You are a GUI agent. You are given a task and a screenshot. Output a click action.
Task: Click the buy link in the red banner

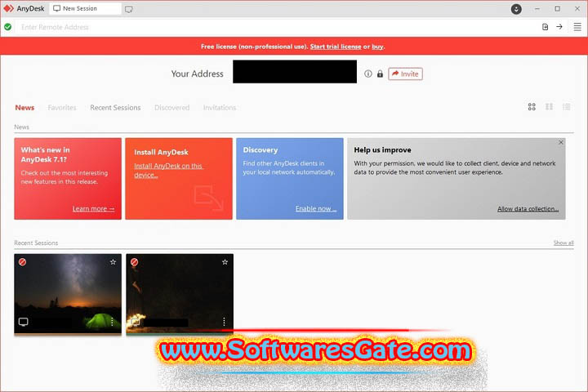(377, 47)
